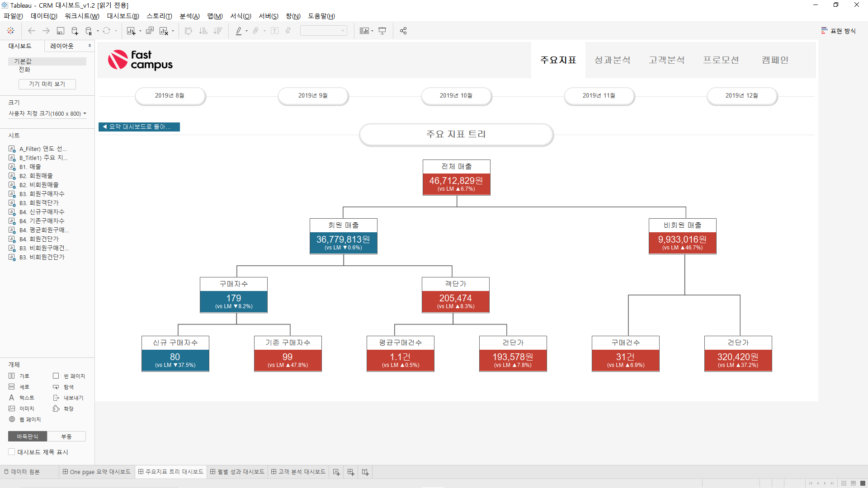This screenshot has height=488, width=868.
Task: Open the highlight dropdown arrow
Action: [x=246, y=31]
